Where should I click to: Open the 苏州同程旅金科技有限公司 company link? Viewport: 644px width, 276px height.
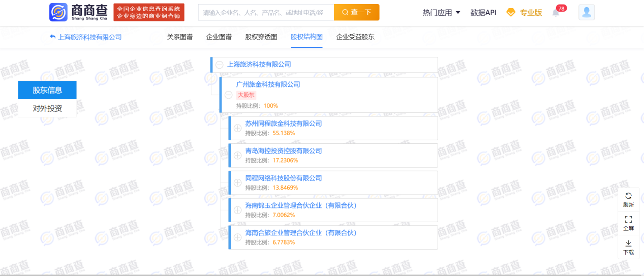click(284, 124)
